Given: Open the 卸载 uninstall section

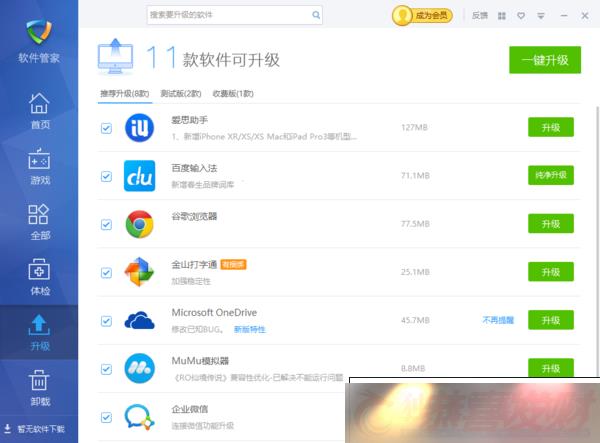Looking at the screenshot, I should pos(39,387).
